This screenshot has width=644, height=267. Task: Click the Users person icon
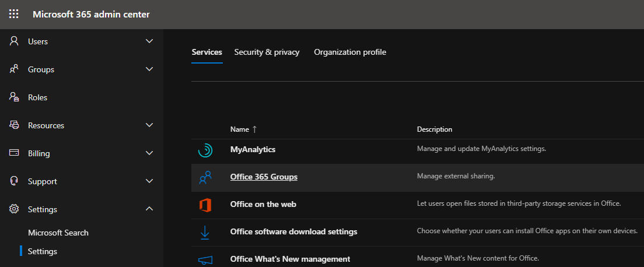(14, 41)
